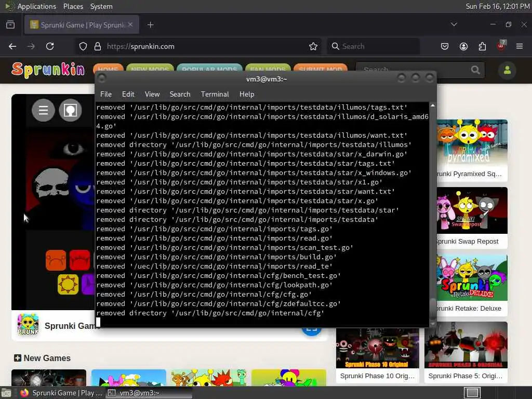Screen dimensions: 532x399
Task: Click the Sprunki Phase 5: Origi… title
Action: coord(465,376)
